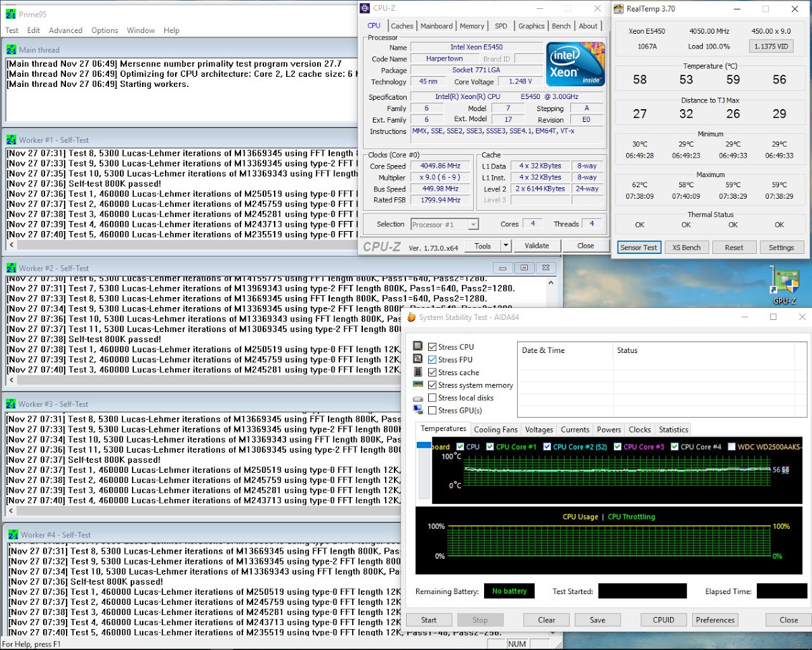Open the Statistics tab in AIDA64
The image size is (812, 650).
673,430
